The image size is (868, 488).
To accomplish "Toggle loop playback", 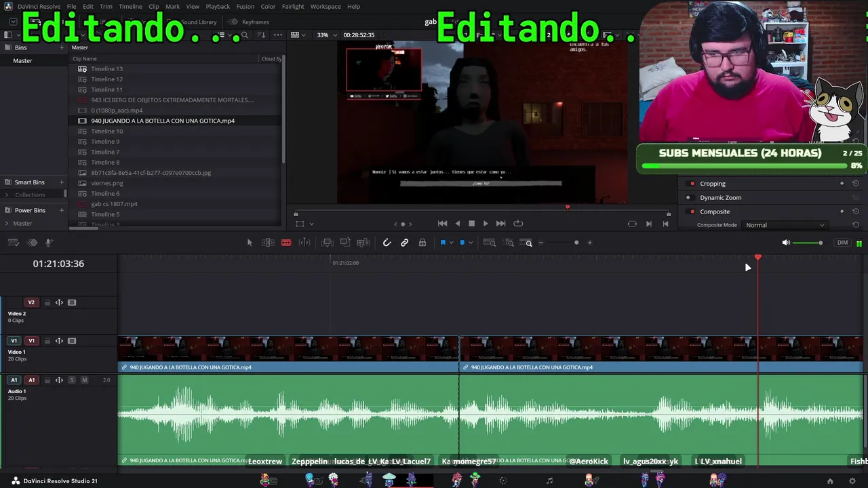I will click(x=518, y=224).
